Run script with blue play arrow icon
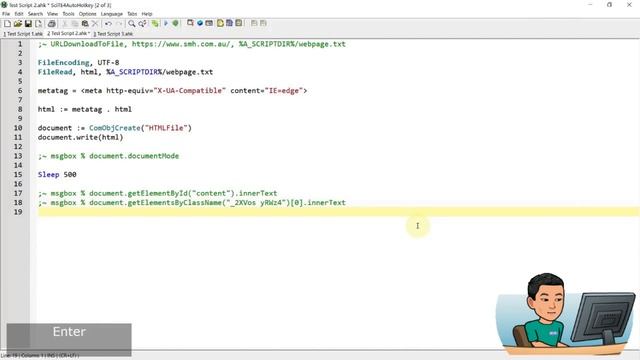640x360 pixels. tap(166, 24)
